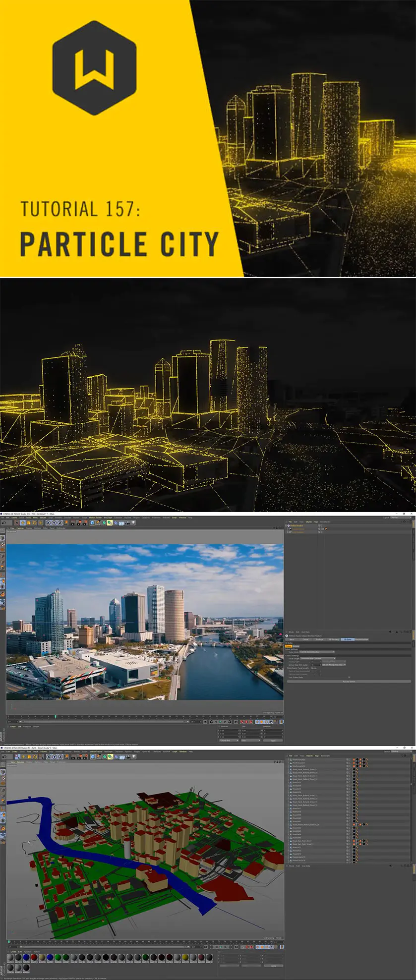Choose Live Selection arrow tool in upper window
The width and height of the screenshot is (416, 980).
(16, 523)
